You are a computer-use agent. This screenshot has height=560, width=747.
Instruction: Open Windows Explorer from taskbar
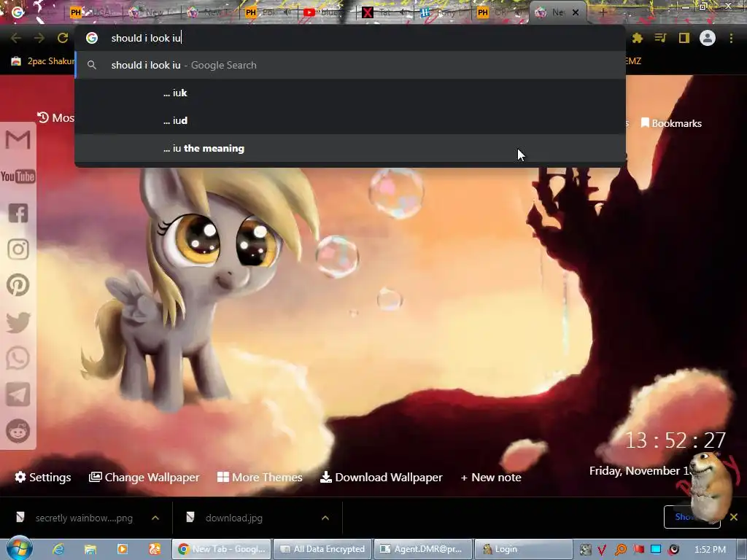pos(90,549)
